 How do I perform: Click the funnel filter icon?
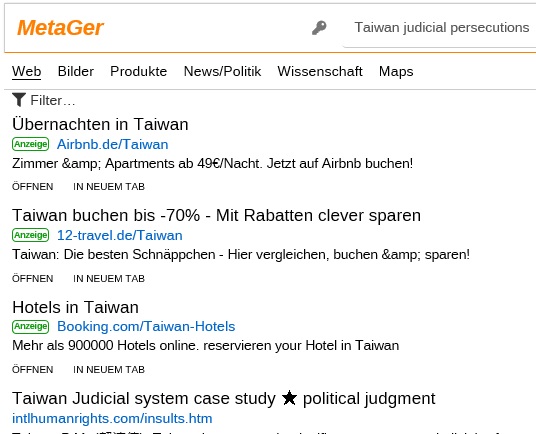(19, 100)
